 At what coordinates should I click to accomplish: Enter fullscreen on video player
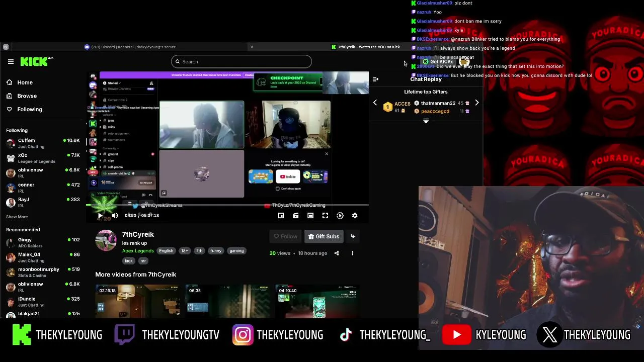pyautogui.click(x=325, y=216)
